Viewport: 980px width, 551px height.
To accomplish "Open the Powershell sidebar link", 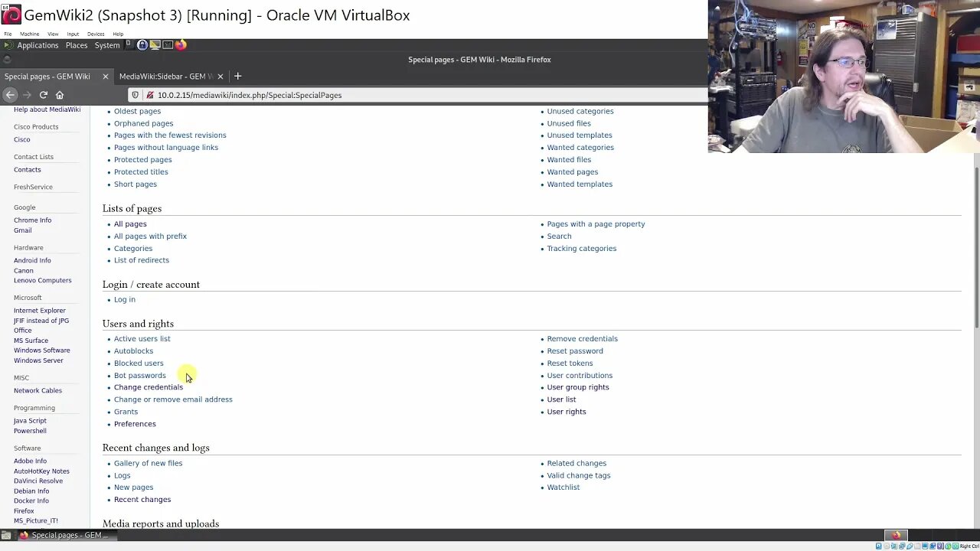I will [30, 431].
